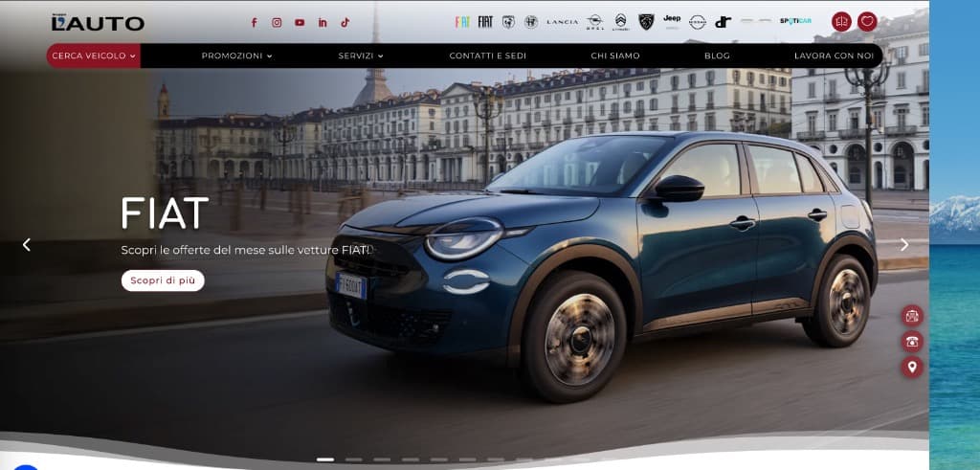Open the Chi Siamo page

615,56
